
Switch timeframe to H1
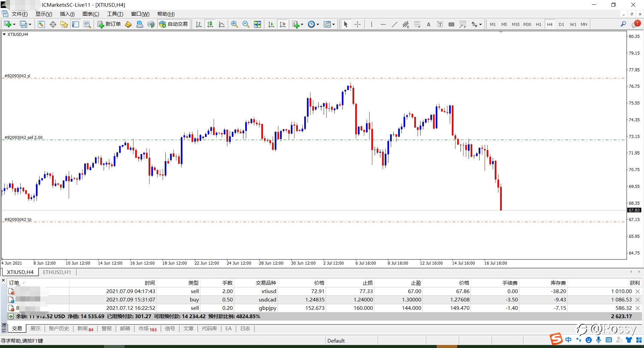(x=538, y=24)
